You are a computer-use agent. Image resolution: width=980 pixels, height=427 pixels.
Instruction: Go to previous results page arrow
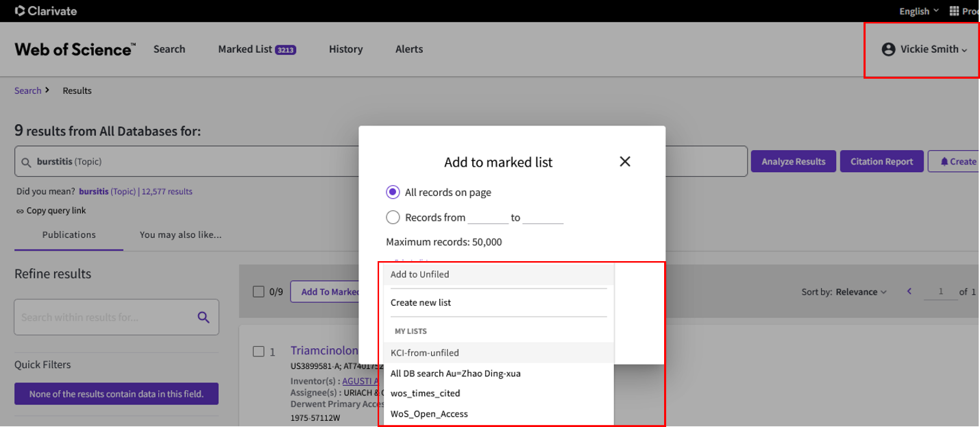[909, 292]
